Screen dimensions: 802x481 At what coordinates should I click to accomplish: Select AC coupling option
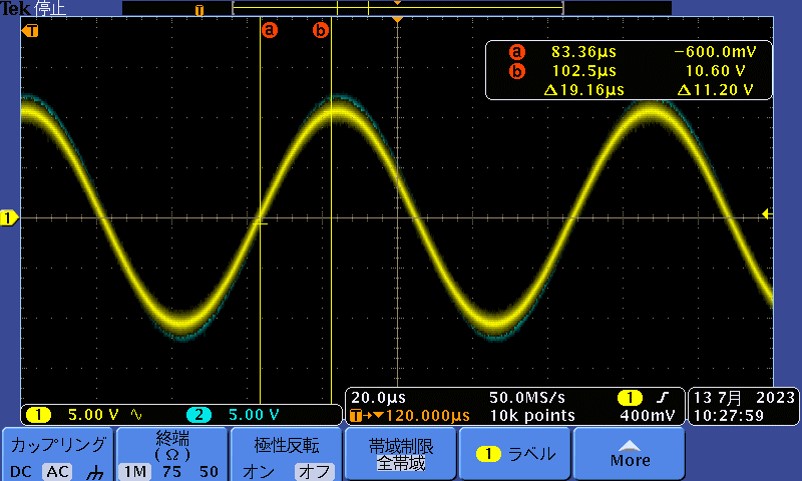click(56, 471)
